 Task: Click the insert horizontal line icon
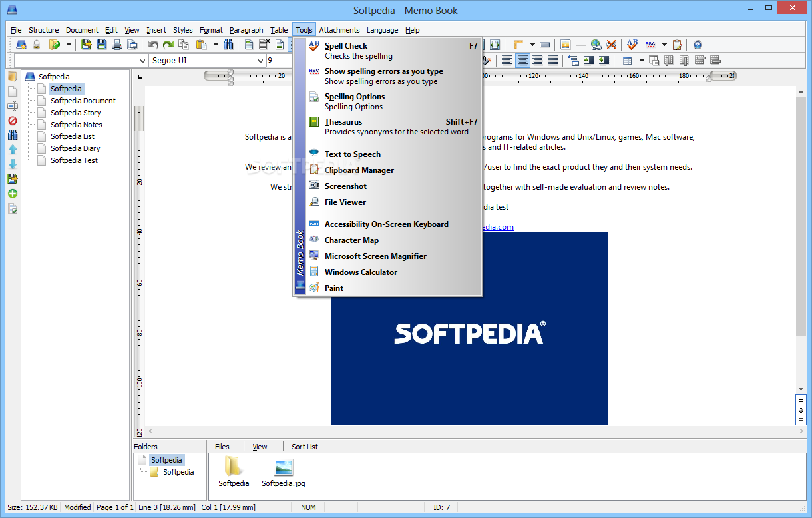coord(580,45)
